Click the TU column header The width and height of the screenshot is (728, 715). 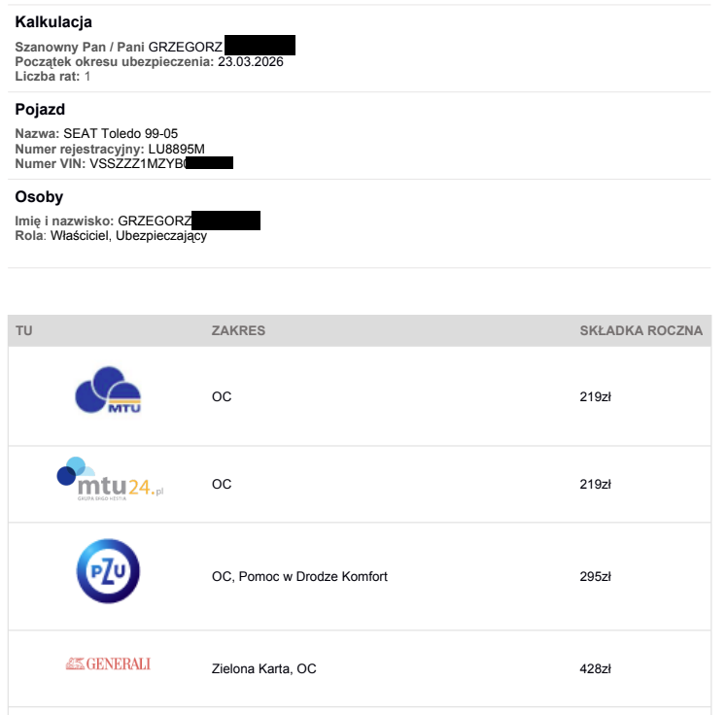[x=24, y=331]
